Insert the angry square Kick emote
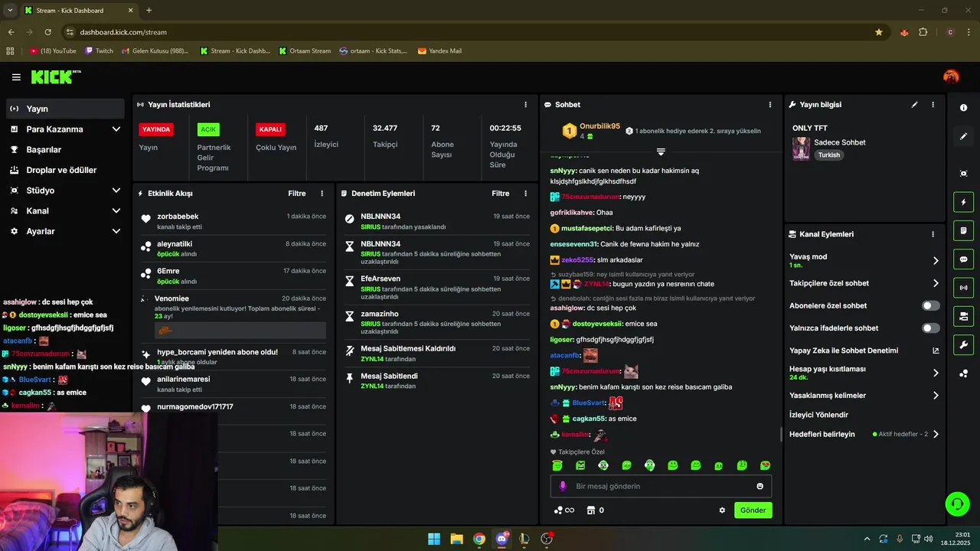 pyautogui.click(x=580, y=465)
